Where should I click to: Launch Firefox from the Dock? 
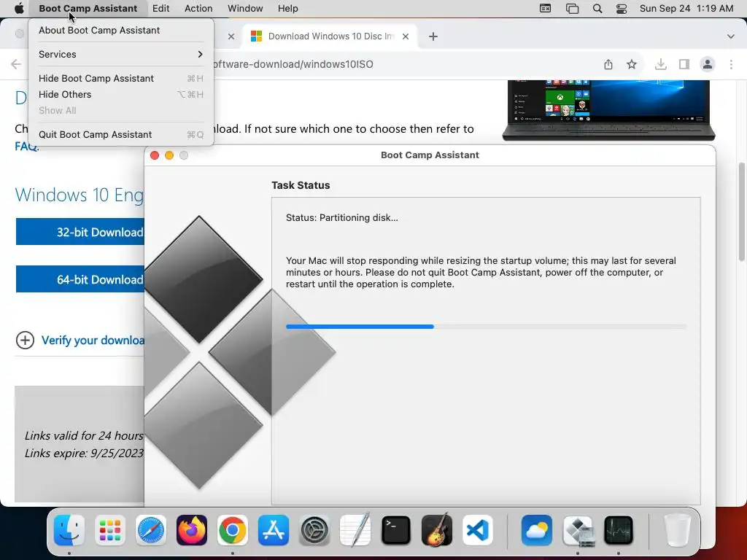[192, 530]
